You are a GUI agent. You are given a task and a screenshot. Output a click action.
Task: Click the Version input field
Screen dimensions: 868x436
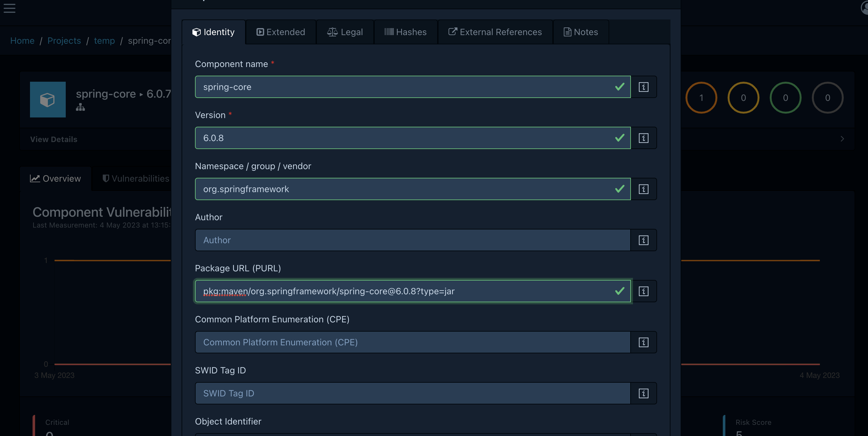tap(413, 138)
